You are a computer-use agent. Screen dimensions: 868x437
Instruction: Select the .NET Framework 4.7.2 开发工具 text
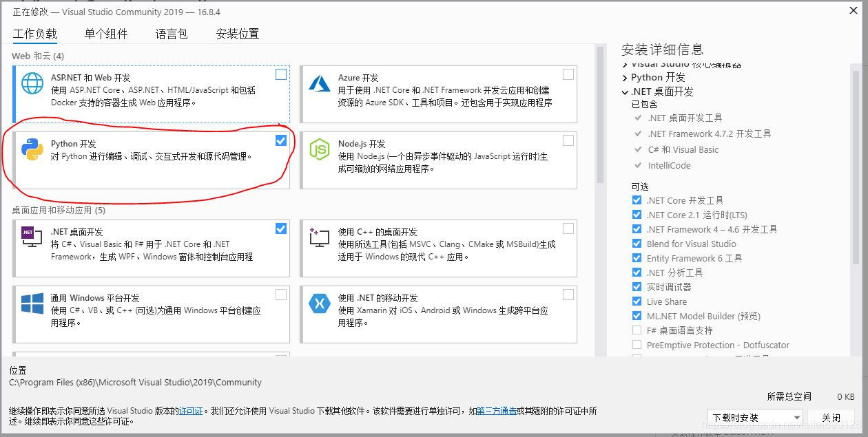(710, 134)
